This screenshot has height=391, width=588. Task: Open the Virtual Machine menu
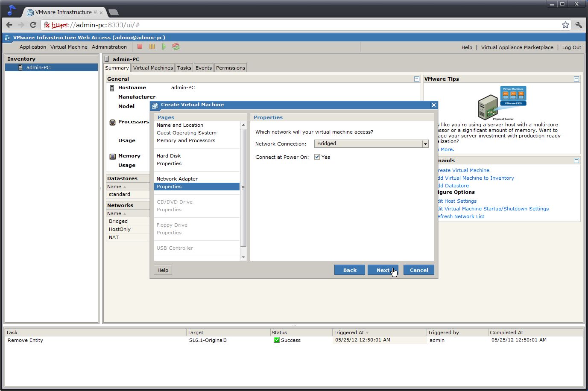coord(69,47)
